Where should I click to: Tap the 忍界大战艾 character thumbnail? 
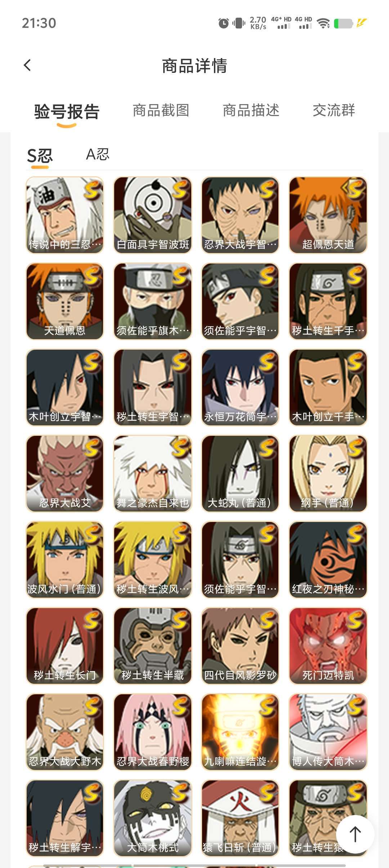click(x=65, y=474)
